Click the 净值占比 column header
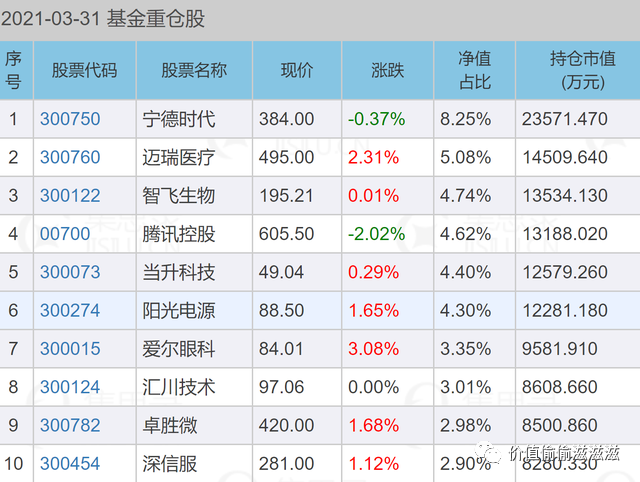Image resolution: width=640 pixels, height=482 pixels. (x=474, y=70)
